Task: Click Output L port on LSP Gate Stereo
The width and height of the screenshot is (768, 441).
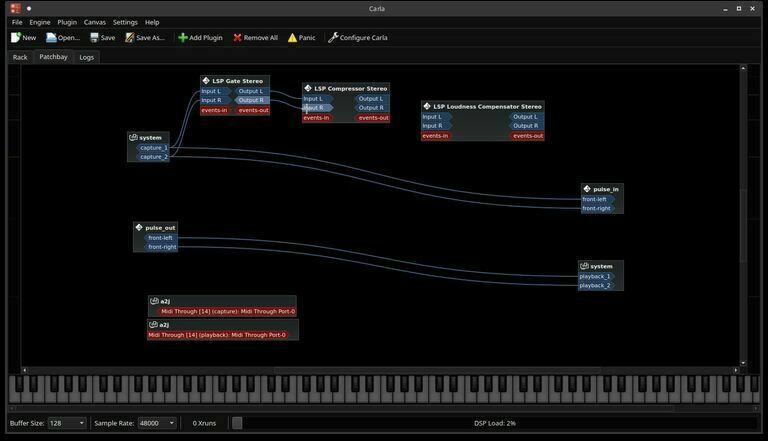Action: [252, 91]
